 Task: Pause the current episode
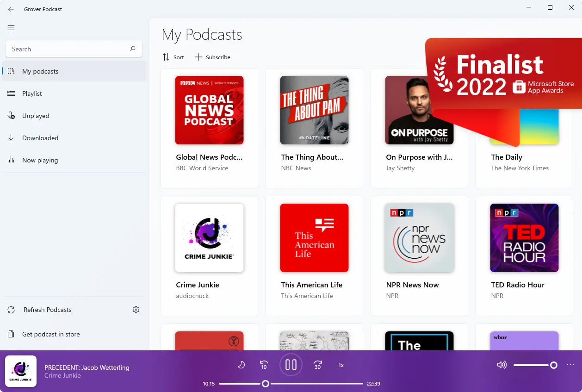[x=291, y=365]
